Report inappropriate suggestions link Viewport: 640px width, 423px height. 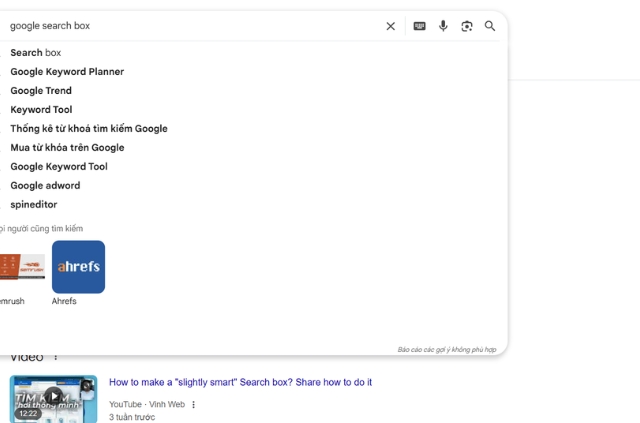pos(446,350)
